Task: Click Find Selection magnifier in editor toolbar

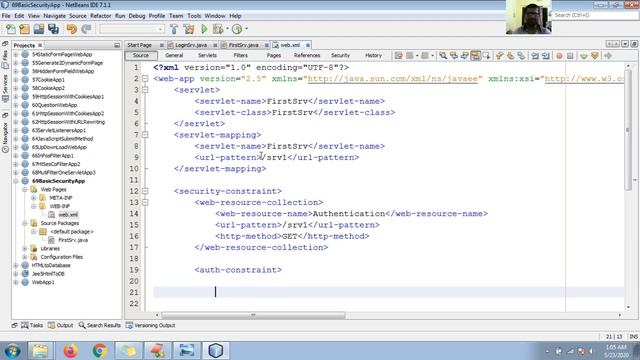Action: 443,56
